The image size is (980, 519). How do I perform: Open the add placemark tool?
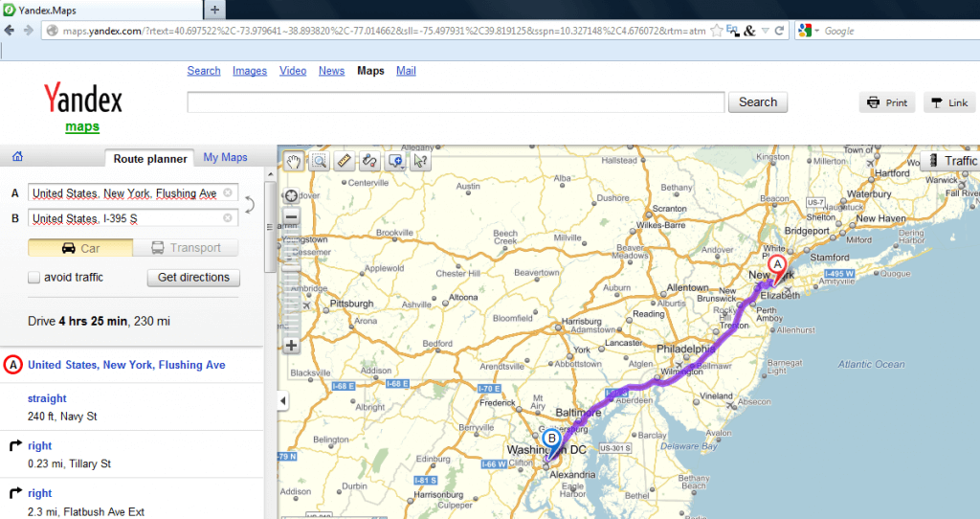tap(395, 161)
